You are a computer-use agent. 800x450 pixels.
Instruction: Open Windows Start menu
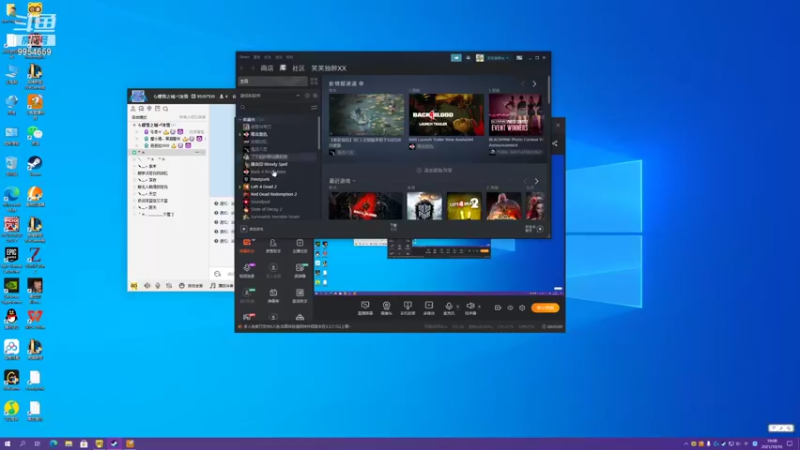[x=7, y=444]
